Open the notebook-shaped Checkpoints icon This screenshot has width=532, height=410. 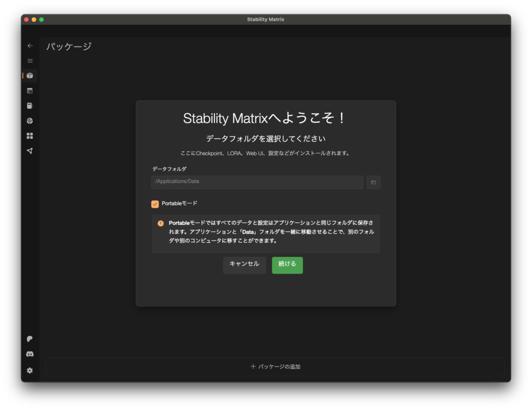point(30,106)
